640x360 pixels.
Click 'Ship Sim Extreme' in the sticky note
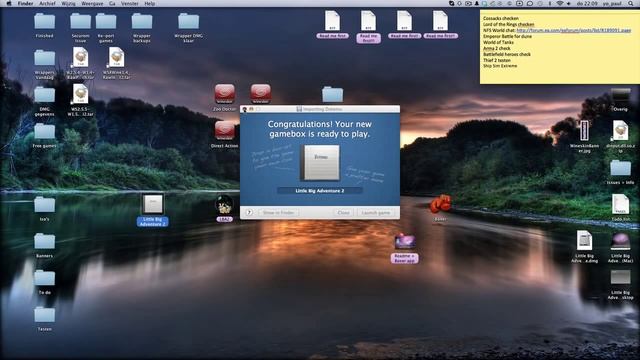coord(500,66)
